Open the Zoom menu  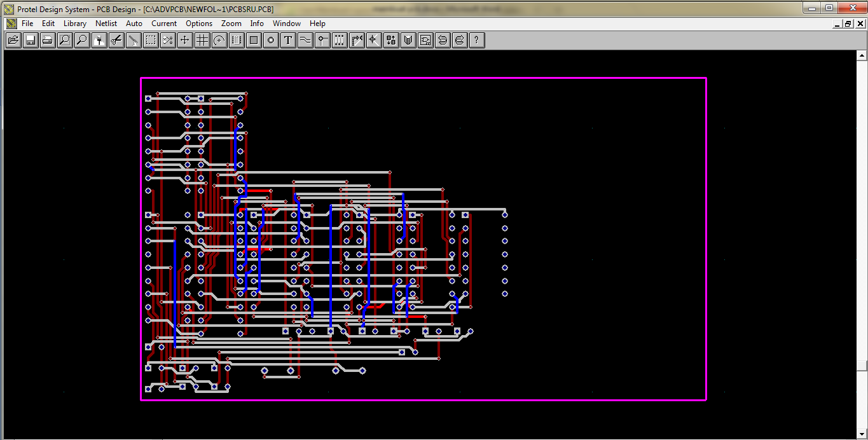point(231,24)
